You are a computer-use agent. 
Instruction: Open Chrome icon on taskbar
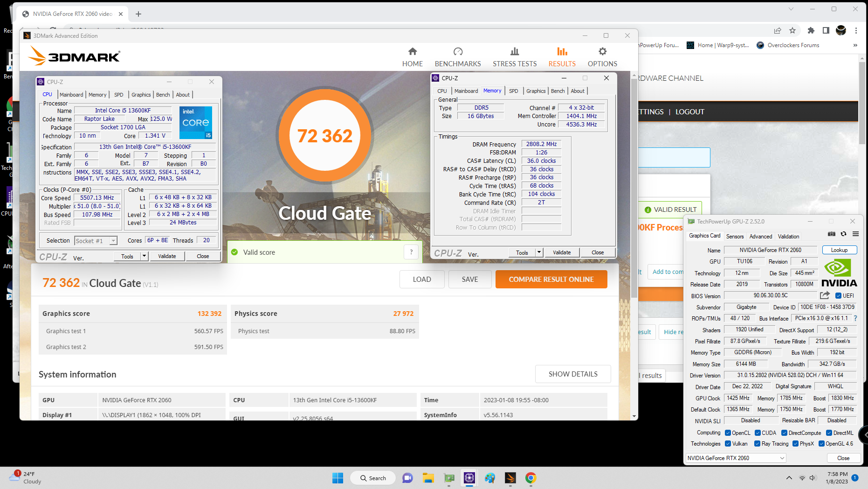pyautogui.click(x=530, y=478)
